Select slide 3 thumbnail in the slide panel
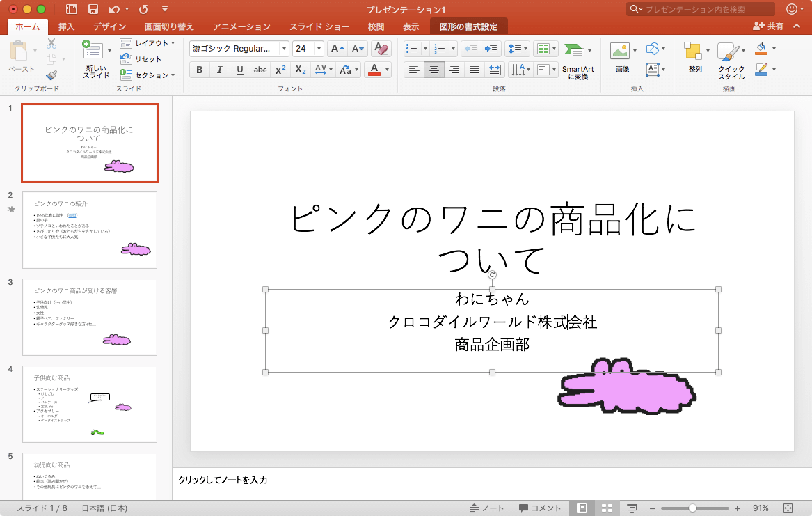This screenshot has width=812, height=516. [90, 317]
